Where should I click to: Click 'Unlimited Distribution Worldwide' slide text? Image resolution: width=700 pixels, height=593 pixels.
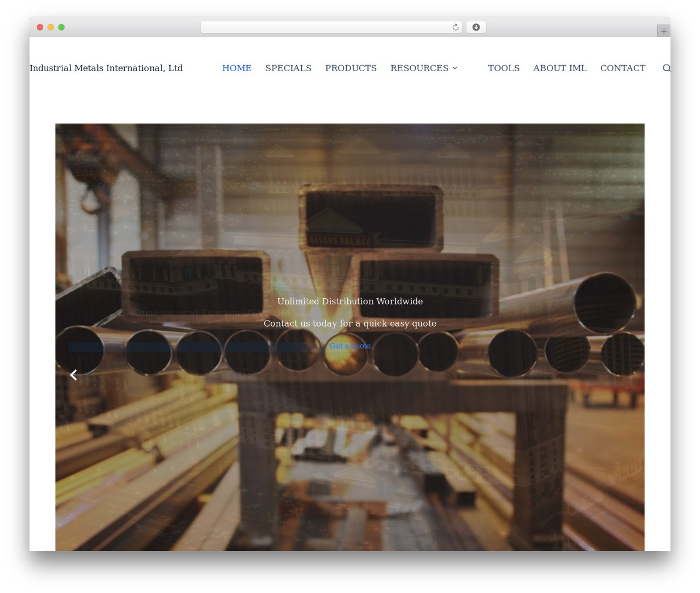pyautogui.click(x=350, y=301)
